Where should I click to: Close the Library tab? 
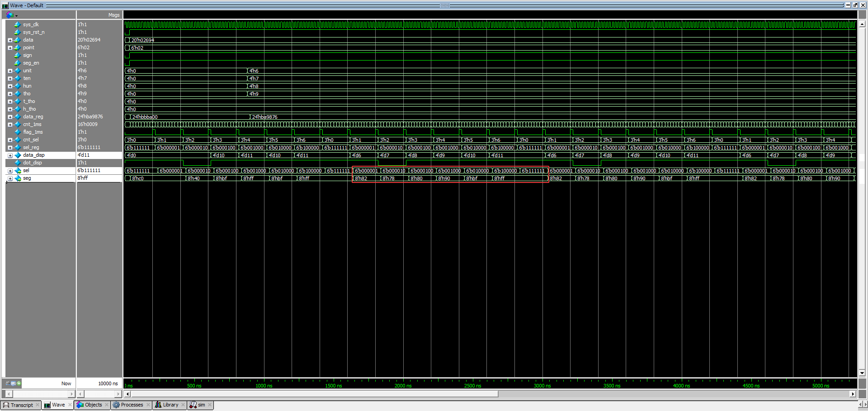183,405
